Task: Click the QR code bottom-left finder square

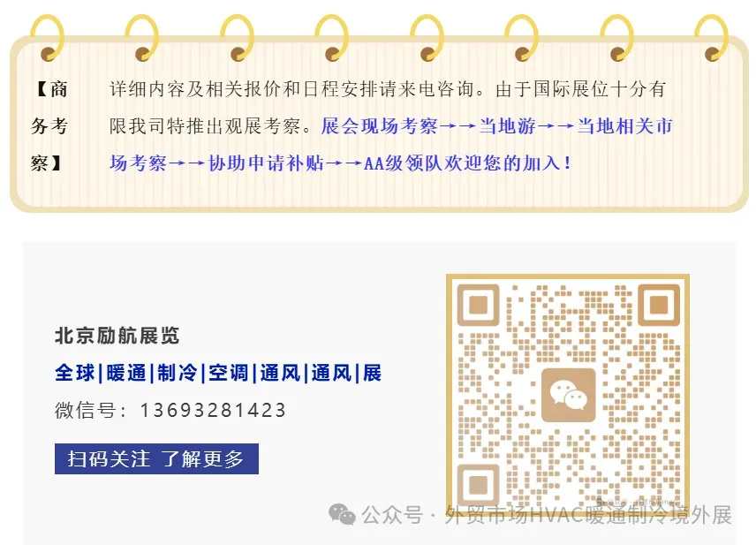Action: (478, 485)
